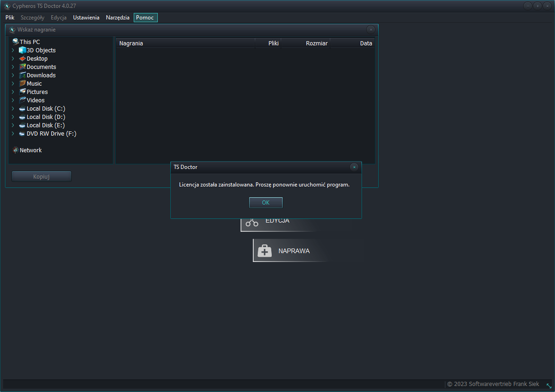Expand the Desktop tree node
Image resolution: width=555 pixels, height=392 pixels.
(x=13, y=58)
